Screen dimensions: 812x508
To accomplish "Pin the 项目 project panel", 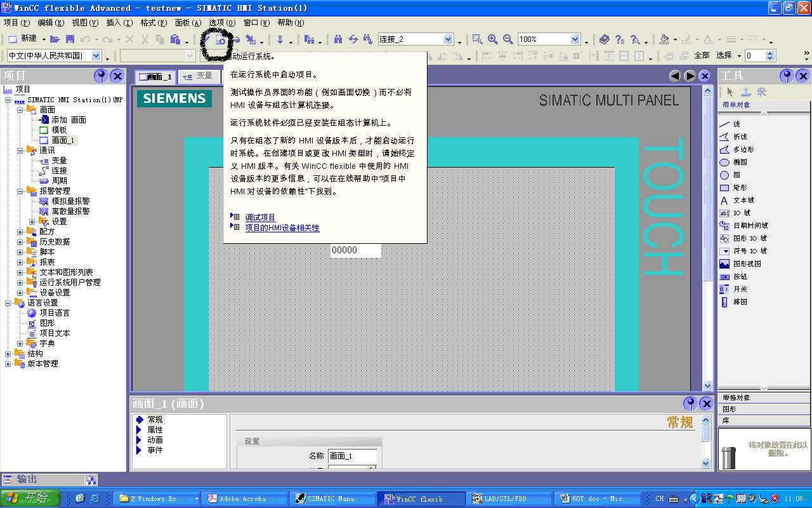I will 101,76.
